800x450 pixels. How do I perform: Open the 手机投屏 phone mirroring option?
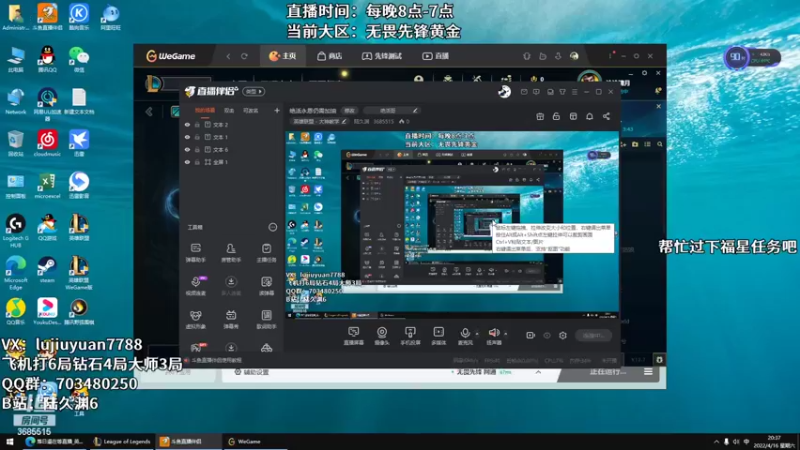tap(410, 336)
